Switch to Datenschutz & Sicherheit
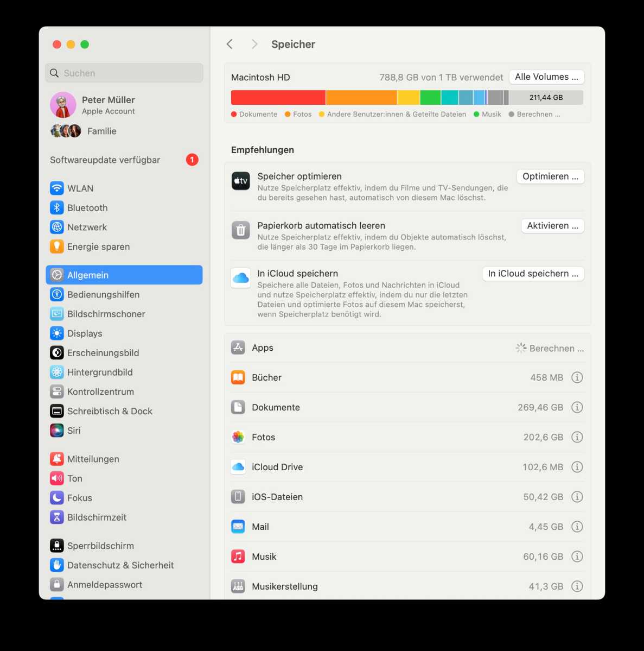The image size is (644, 651). point(120,565)
